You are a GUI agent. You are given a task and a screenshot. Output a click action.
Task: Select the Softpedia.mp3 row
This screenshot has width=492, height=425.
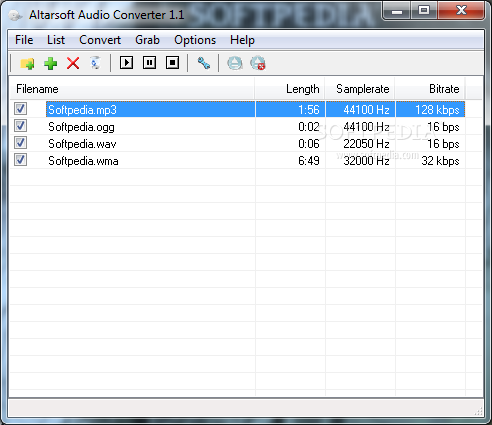point(255,110)
